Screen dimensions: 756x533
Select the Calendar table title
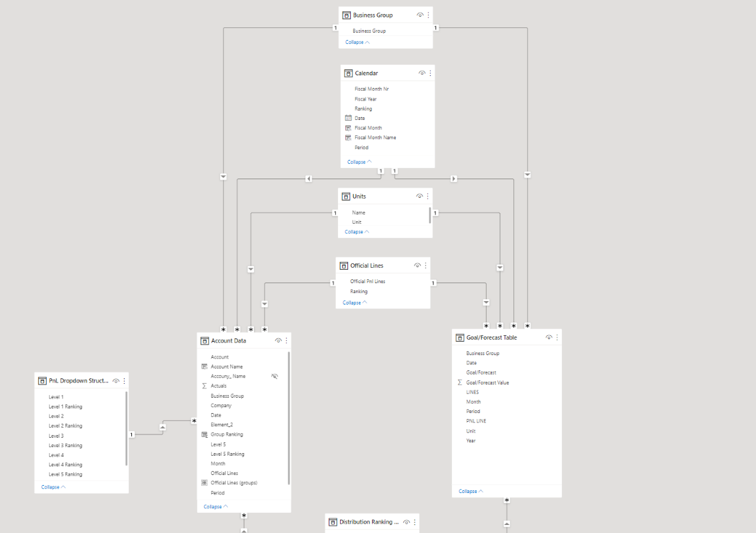[367, 73]
